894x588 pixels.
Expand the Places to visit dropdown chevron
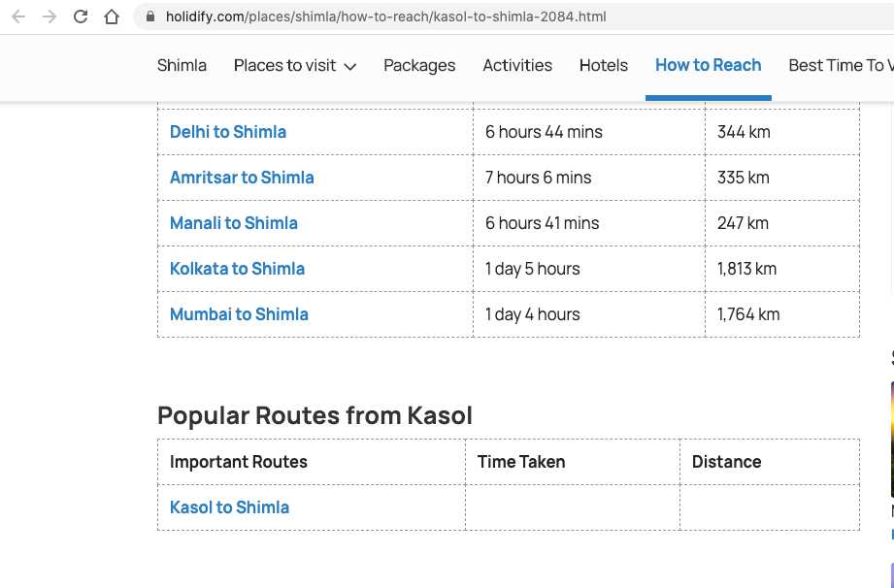tap(350, 67)
